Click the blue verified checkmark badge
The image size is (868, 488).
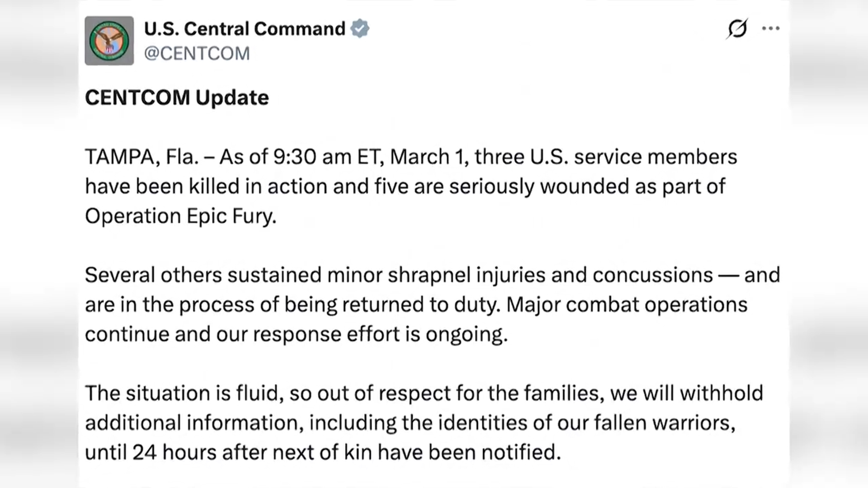[360, 28]
